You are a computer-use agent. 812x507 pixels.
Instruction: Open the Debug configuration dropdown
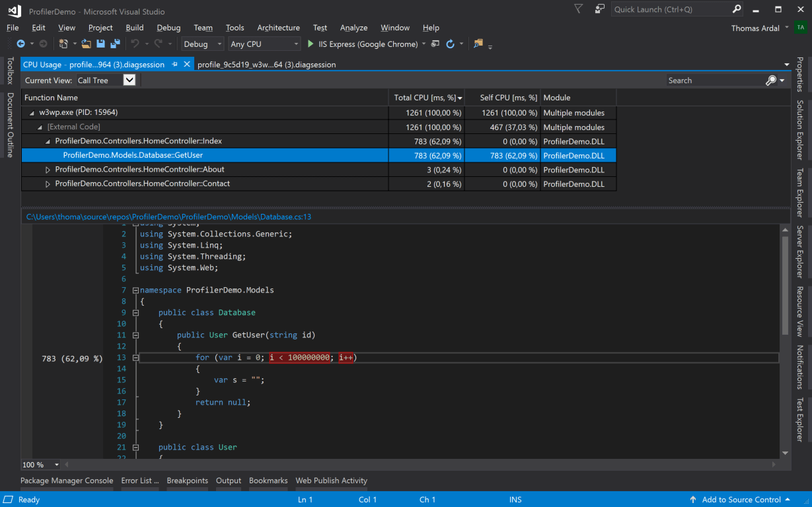(x=203, y=44)
